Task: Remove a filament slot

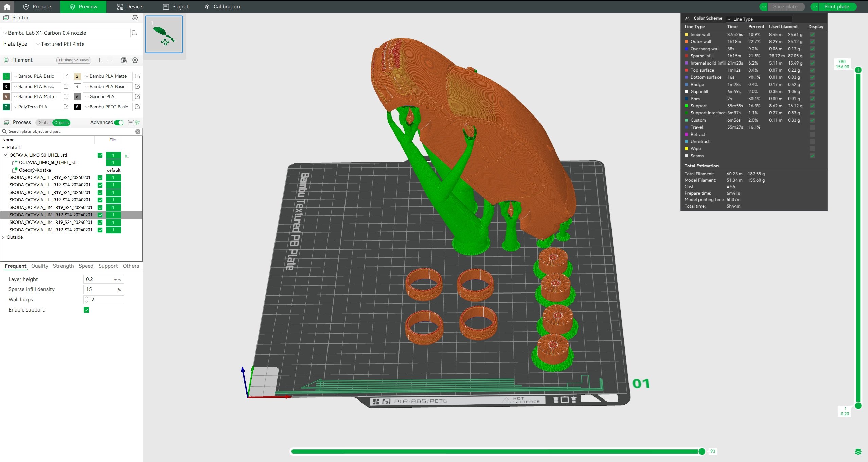Action: [x=110, y=60]
